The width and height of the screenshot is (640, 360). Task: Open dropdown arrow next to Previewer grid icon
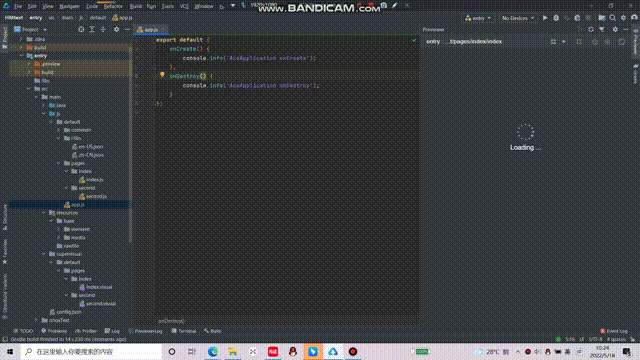pyautogui.click(x=564, y=42)
